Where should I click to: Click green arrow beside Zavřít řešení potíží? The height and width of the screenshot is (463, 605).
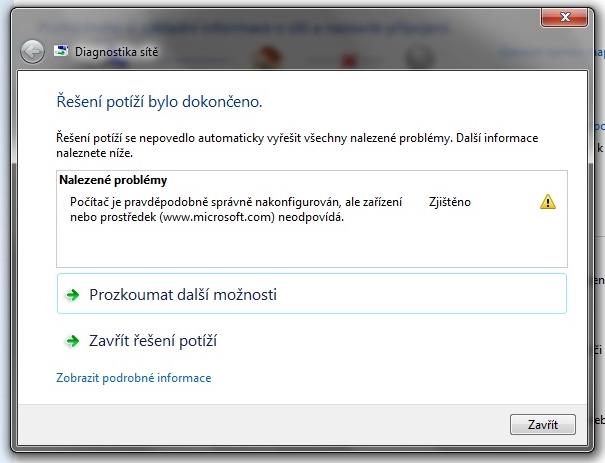73,341
